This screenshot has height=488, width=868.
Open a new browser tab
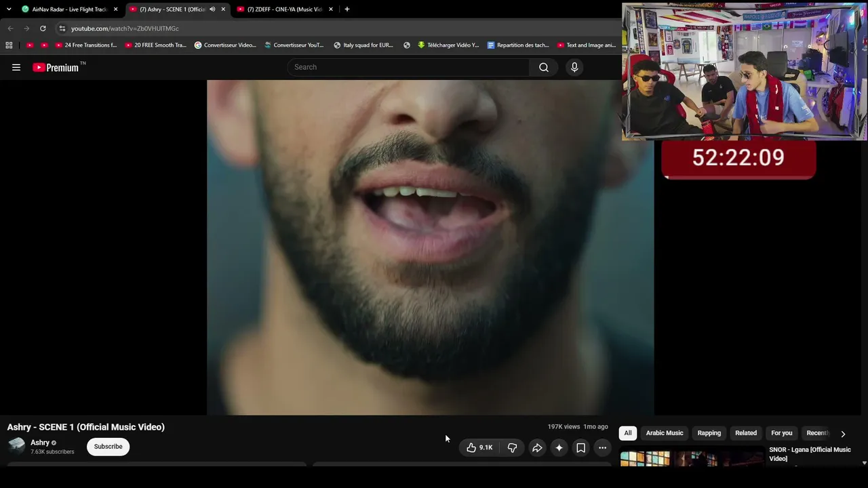[x=347, y=9]
